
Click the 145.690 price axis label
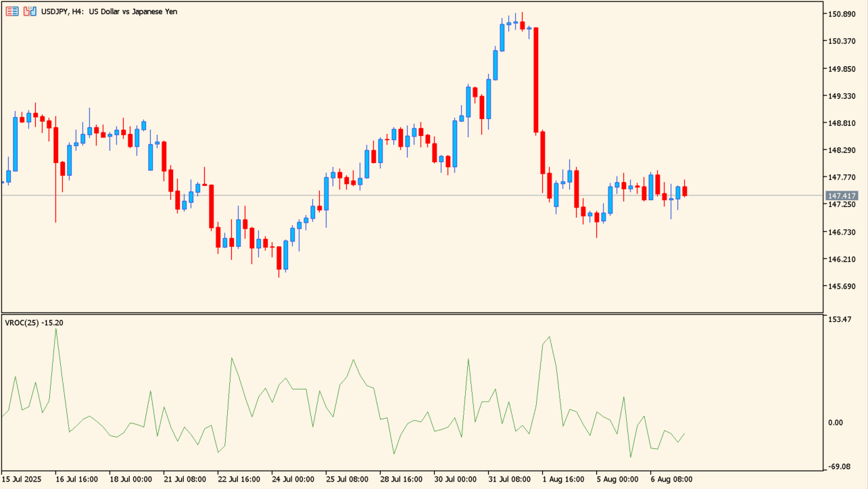click(841, 287)
